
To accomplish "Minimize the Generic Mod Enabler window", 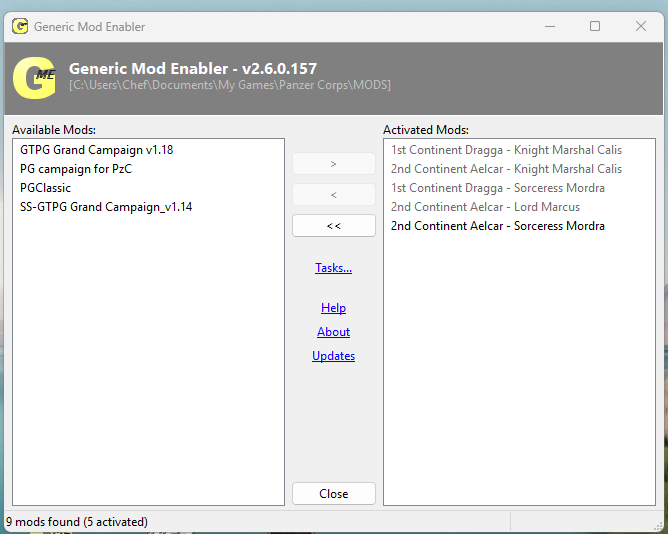I will (x=550, y=26).
